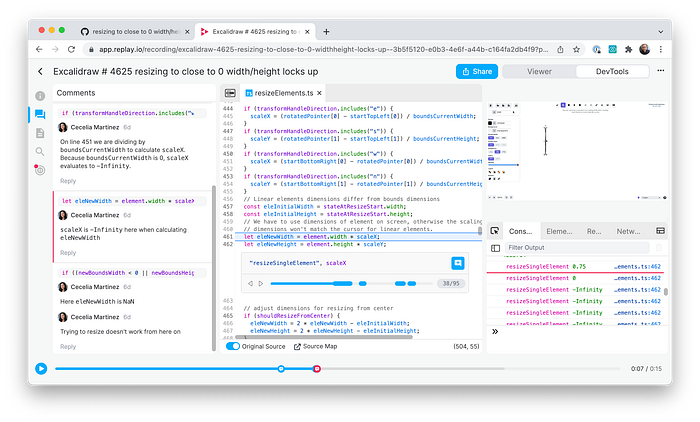The image size is (700, 422).
Task: Open the Sources explorer file icon
Action: pos(40,133)
